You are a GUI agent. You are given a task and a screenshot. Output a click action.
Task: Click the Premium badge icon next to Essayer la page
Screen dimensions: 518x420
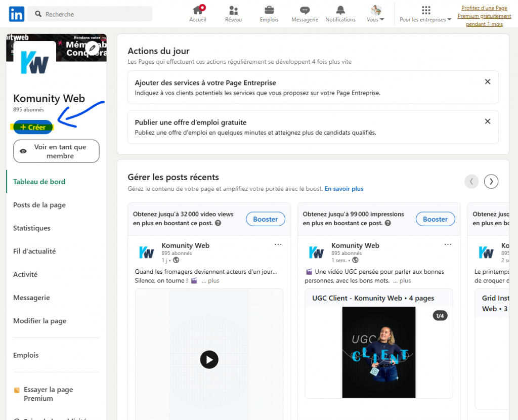pyautogui.click(x=17, y=390)
